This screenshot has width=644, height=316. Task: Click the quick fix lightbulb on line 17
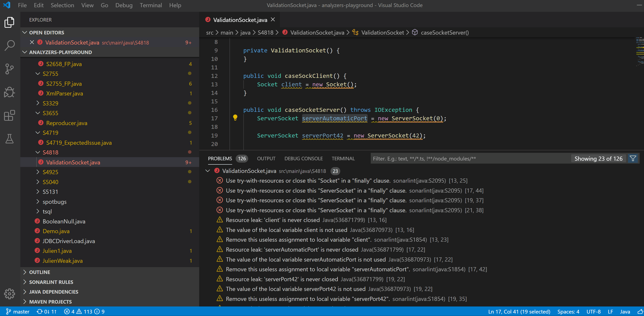point(235,118)
